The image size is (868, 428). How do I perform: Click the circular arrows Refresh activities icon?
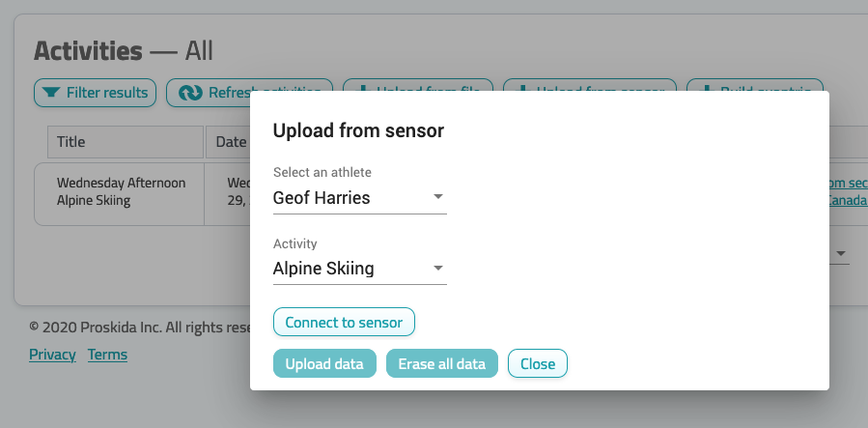190,93
